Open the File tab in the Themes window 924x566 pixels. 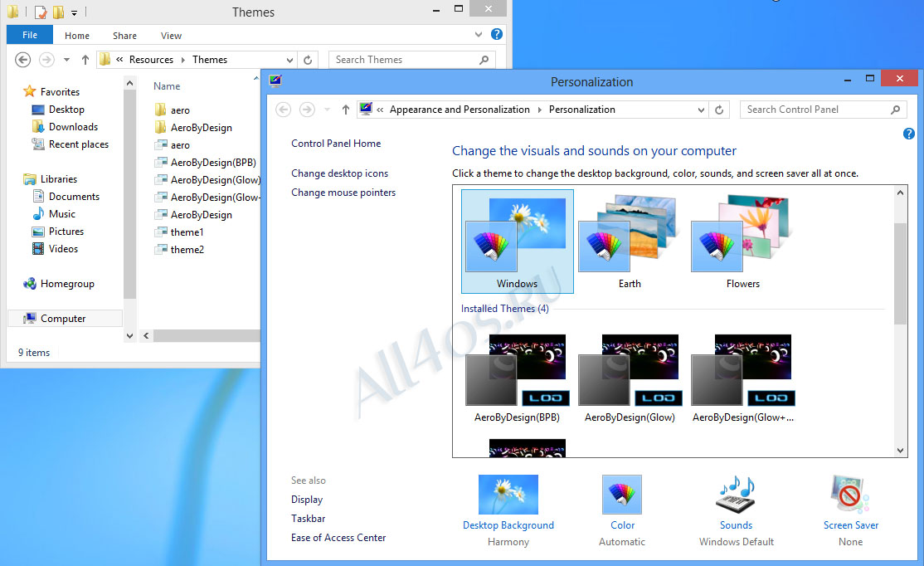click(30, 35)
